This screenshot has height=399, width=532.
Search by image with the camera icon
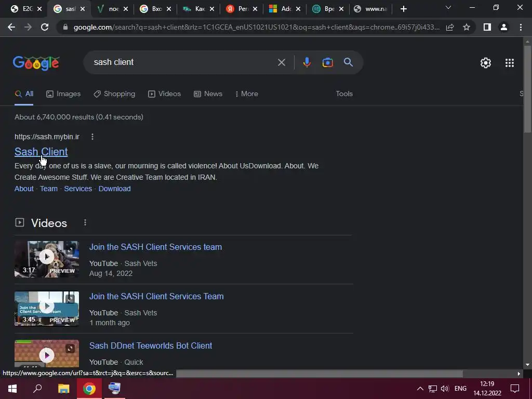point(328,62)
